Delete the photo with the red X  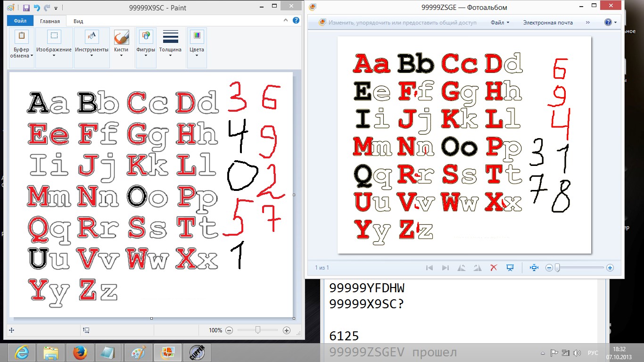494,268
